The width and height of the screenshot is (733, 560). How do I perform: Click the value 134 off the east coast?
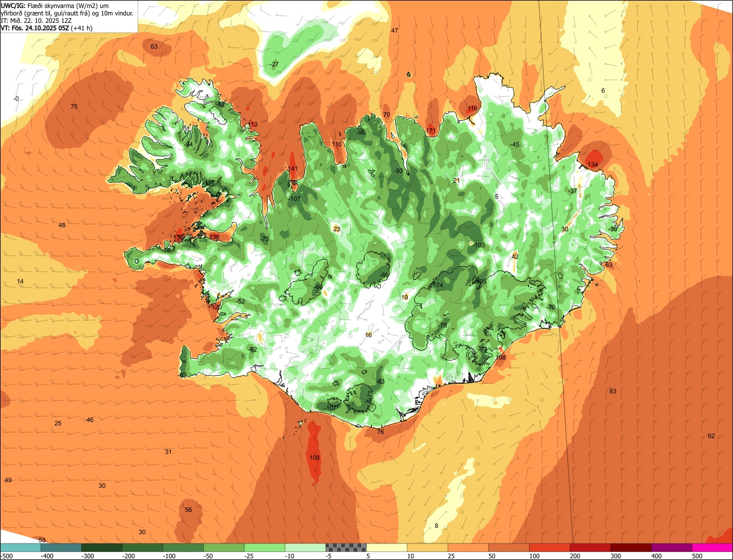point(593,165)
